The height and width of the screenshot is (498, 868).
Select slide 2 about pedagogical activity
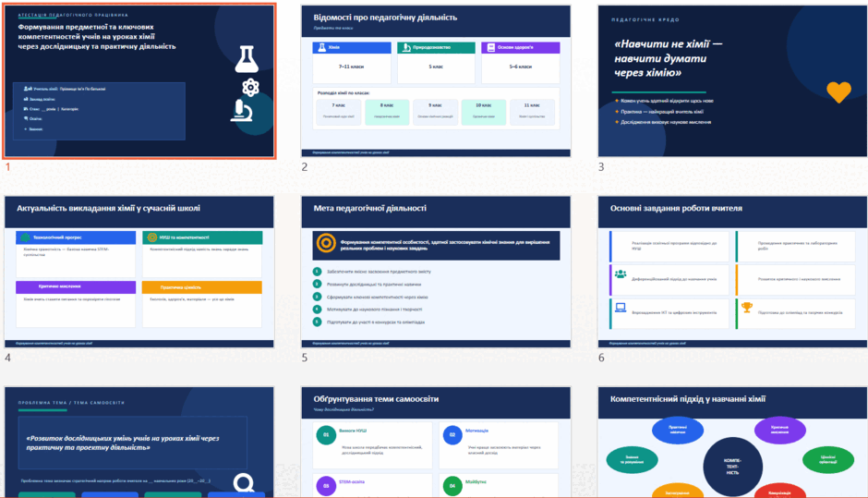point(436,81)
